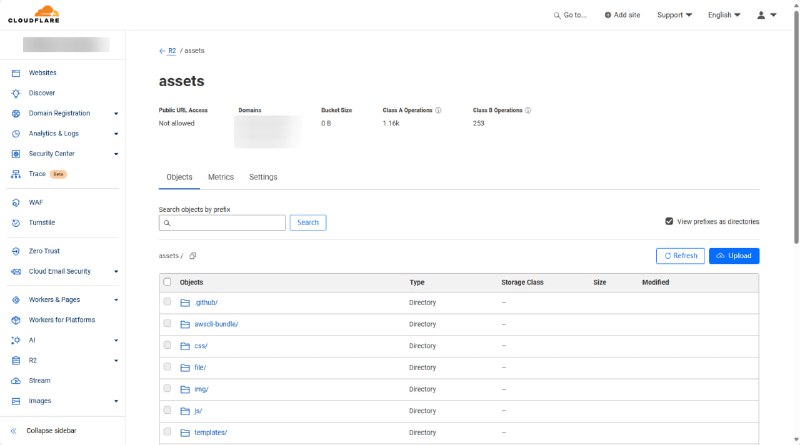The height and width of the screenshot is (445, 800).
Task: Switch to the Metrics tab
Action: pos(220,177)
